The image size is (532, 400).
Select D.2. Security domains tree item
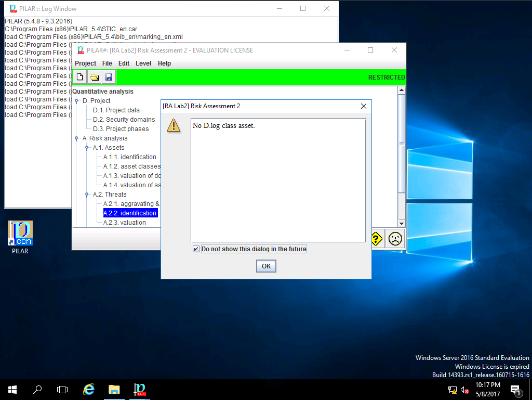pos(124,120)
